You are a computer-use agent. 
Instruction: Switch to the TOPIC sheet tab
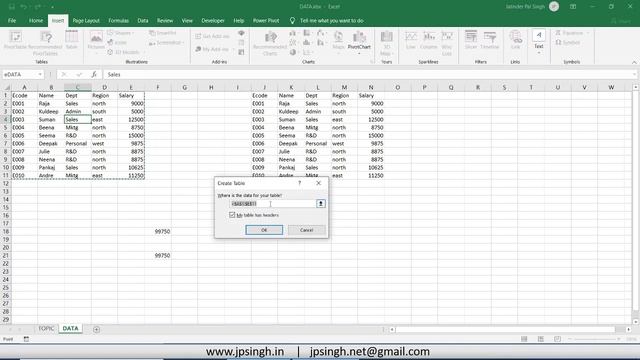(46, 329)
